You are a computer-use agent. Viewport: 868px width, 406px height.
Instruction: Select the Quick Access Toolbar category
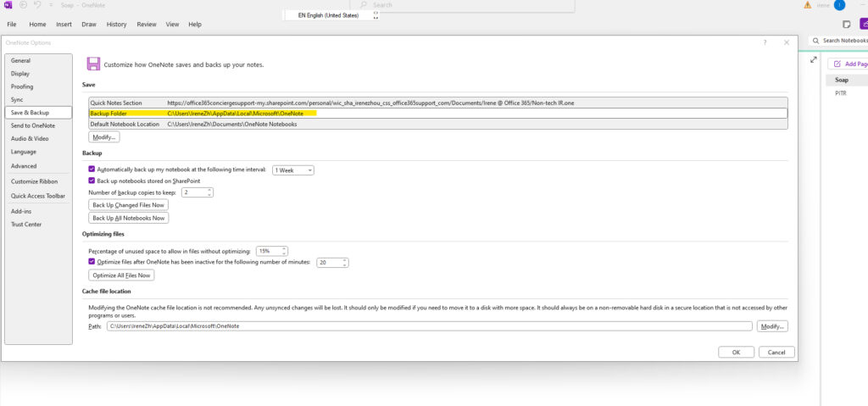click(x=38, y=196)
